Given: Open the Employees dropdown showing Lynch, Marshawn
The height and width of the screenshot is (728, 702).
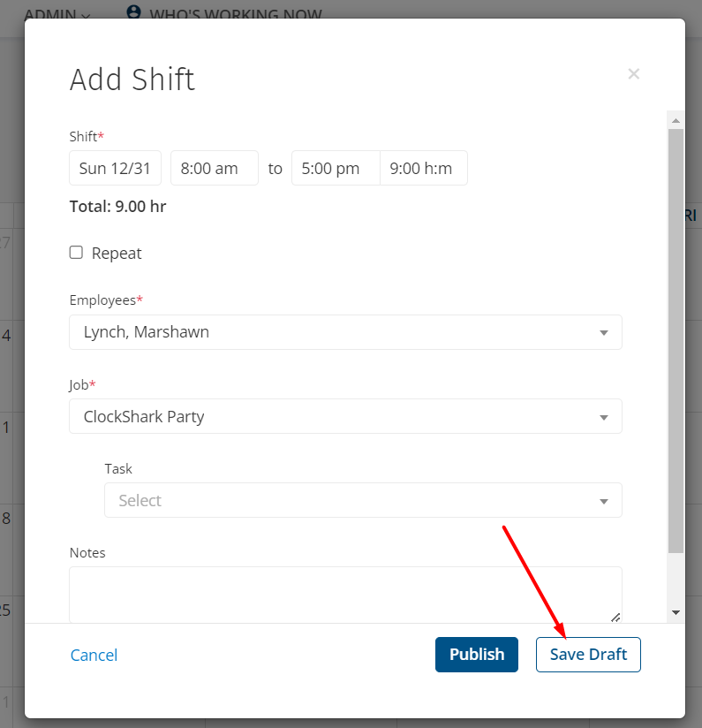Looking at the screenshot, I should tap(345, 332).
